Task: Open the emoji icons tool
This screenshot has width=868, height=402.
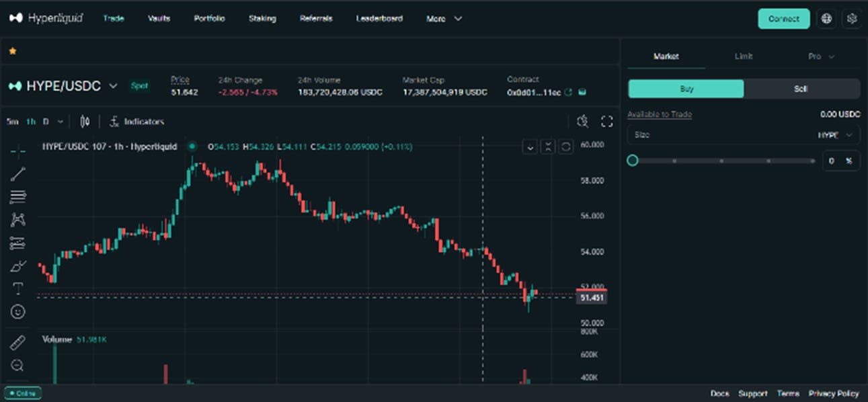Action: coord(18,312)
